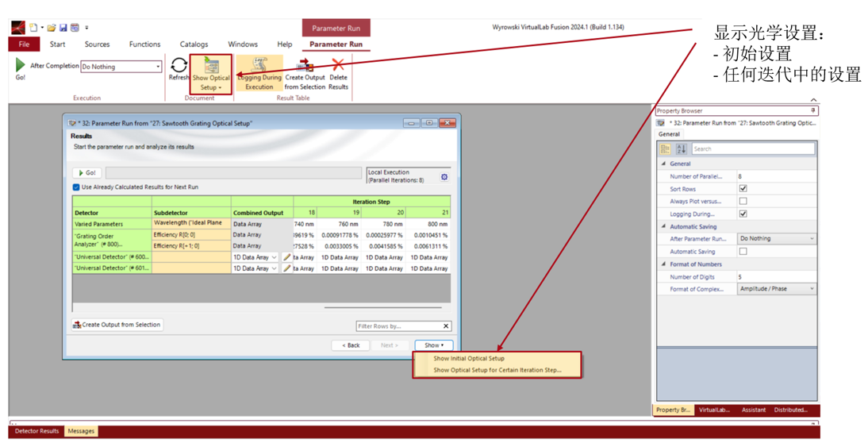
Task: Click the alphabetical sort icon in Property Browser
Action: tap(681, 149)
